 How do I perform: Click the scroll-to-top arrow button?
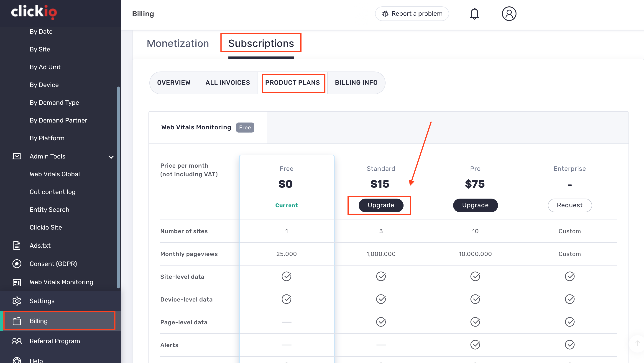pyautogui.click(x=637, y=343)
